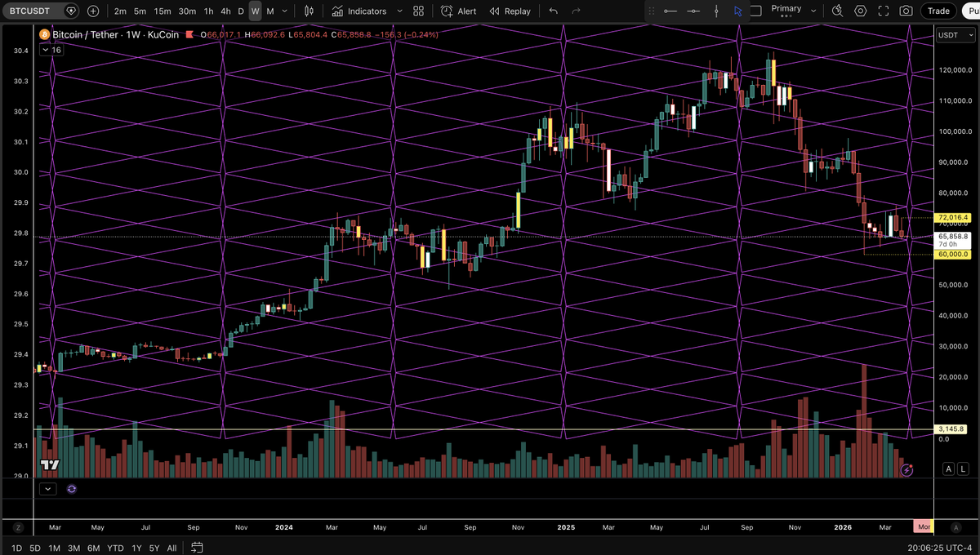Open the Indicators dialog

click(x=359, y=11)
